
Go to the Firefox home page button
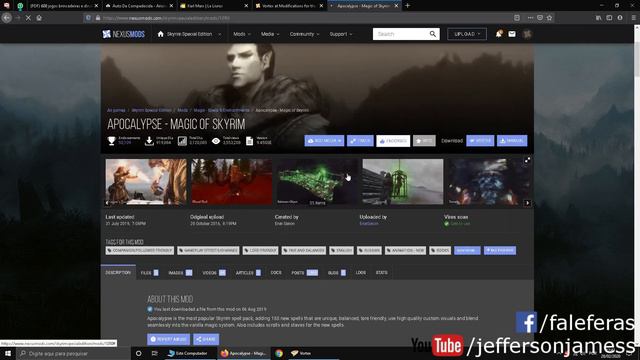coord(39,18)
